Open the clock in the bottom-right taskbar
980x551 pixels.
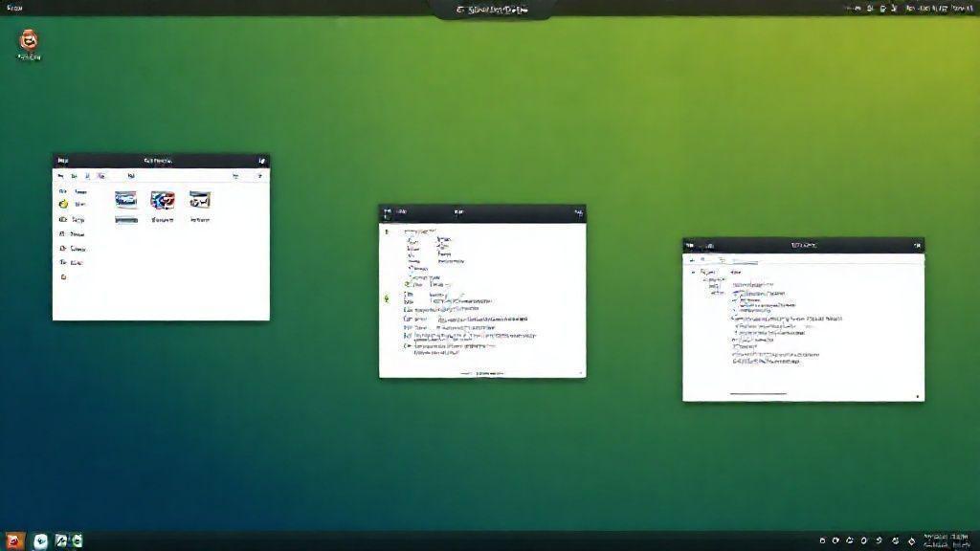coord(946,541)
